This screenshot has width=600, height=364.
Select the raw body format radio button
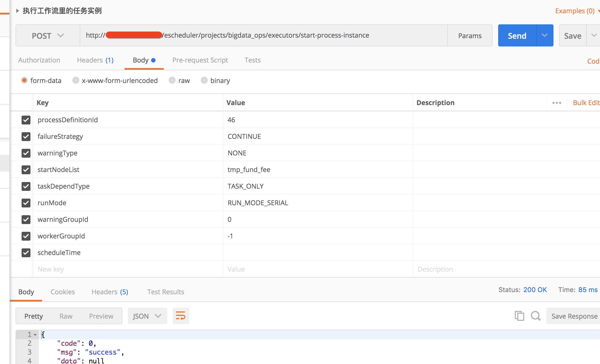pos(172,80)
